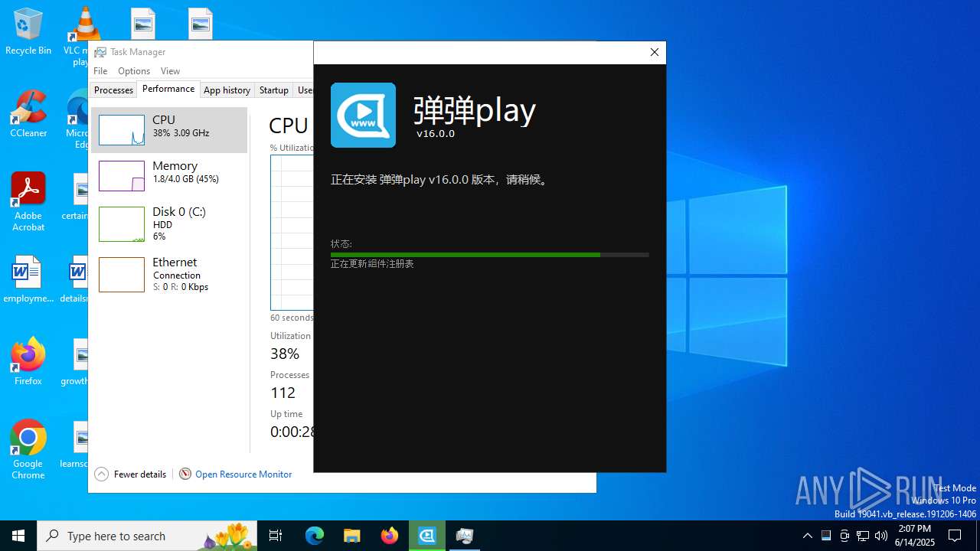Launch Microsoft Edge from taskbar
Screen dimensions: 980x551
(315, 536)
